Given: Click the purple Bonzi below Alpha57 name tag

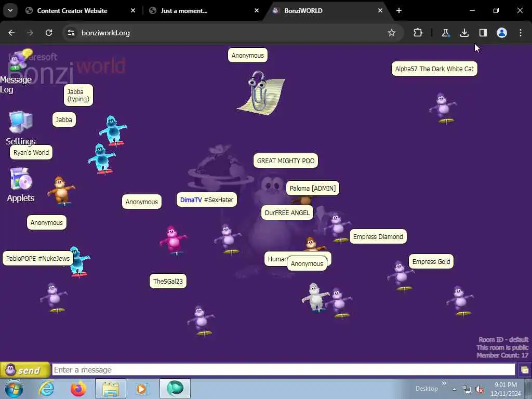Looking at the screenshot, I should pyautogui.click(x=443, y=108).
